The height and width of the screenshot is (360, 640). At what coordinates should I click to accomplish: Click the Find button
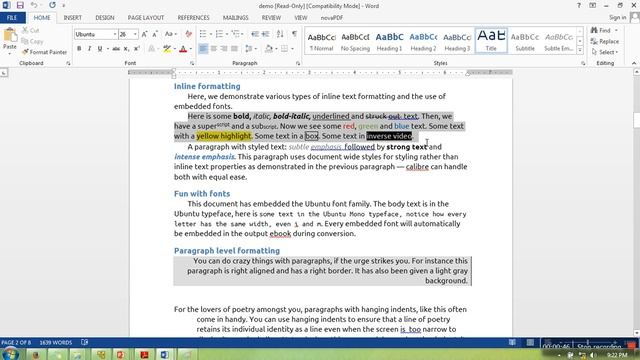[601, 31]
